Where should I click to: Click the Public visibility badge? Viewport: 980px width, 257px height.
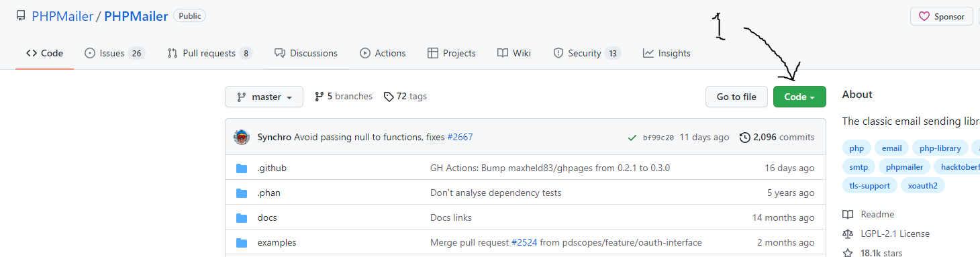[190, 15]
